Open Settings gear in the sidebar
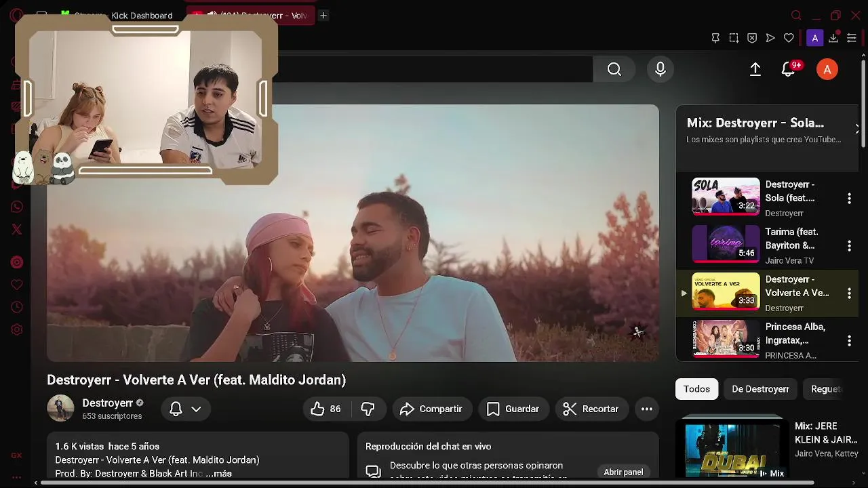 17,330
